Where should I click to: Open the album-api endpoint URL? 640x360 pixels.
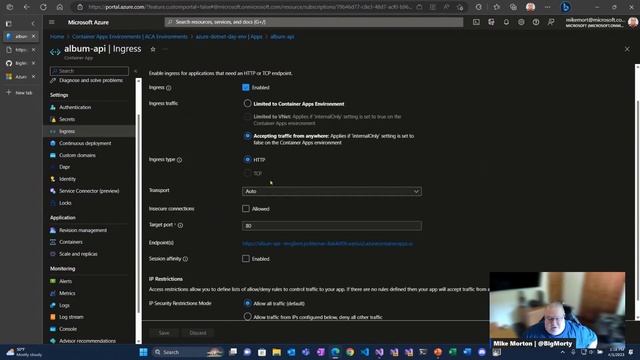point(327,244)
